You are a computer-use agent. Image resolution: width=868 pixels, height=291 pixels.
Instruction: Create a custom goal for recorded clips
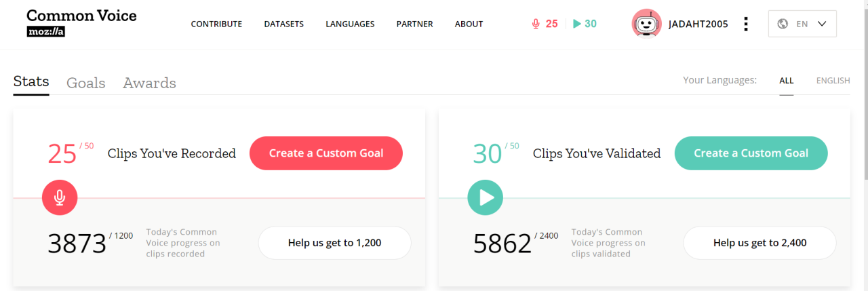[326, 153]
